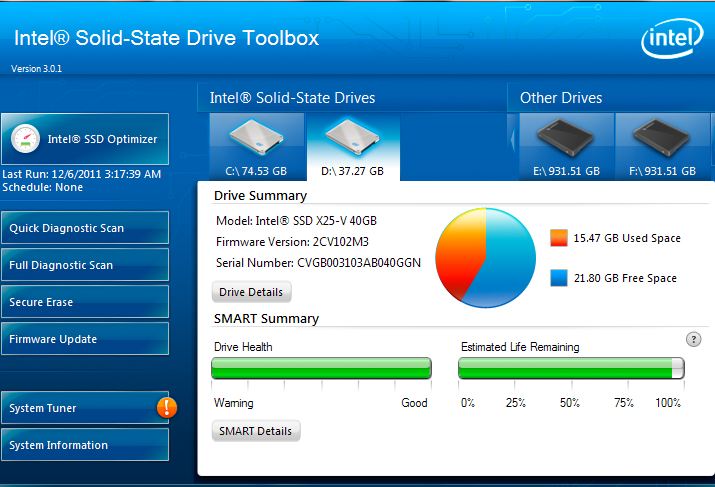Click the Intel logo
The height and width of the screenshot is (487, 715).
click(x=672, y=38)
